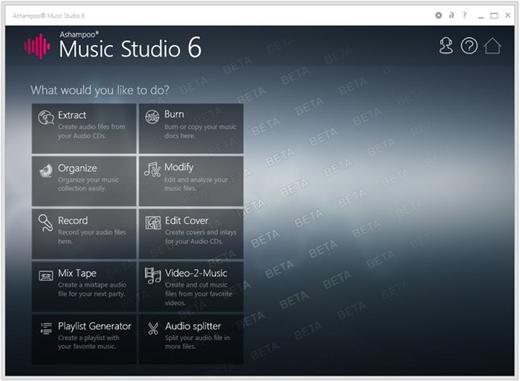The height and width of the screenshot is (381, 520).
Task: Close the Music Studio window
Action: click(x=508, y=15)
